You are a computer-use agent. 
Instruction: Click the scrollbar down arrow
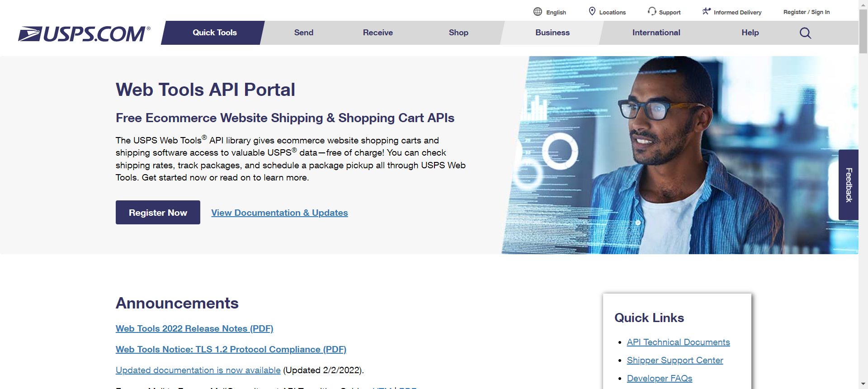pos(863,384)
